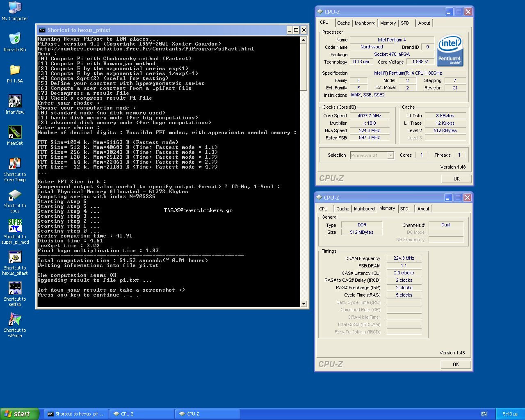
Task: Click the Channels # Dual field
Action: [x=446, y=225]
